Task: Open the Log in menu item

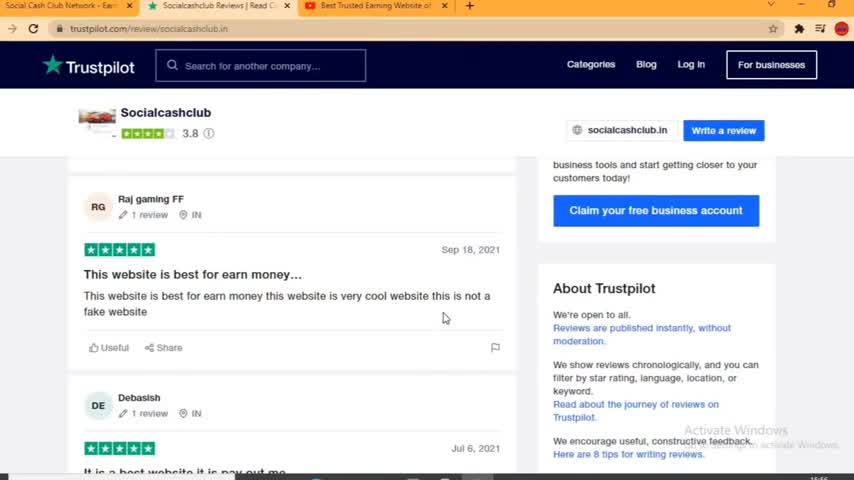Action: [x=691, y=64]
